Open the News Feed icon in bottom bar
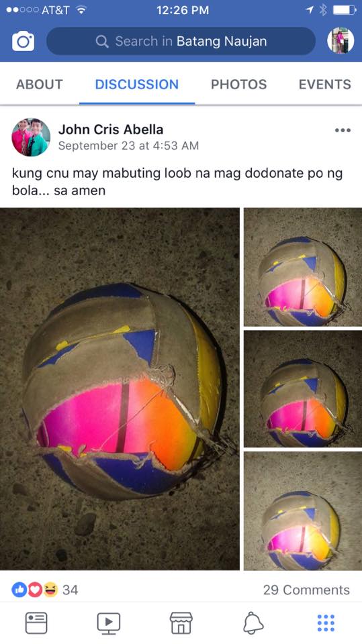Image resolution: width=362 pixels, height=644 pixels. click(36, 623)
